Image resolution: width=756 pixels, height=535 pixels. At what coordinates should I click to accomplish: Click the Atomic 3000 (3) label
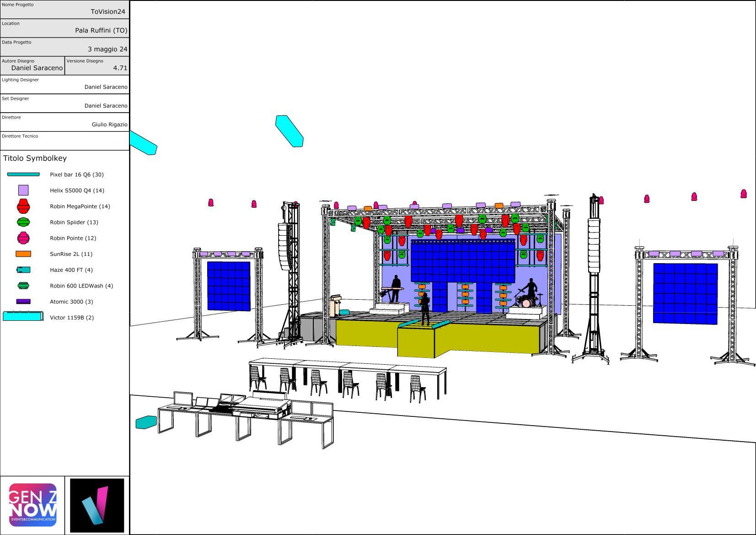pos(71,302)
